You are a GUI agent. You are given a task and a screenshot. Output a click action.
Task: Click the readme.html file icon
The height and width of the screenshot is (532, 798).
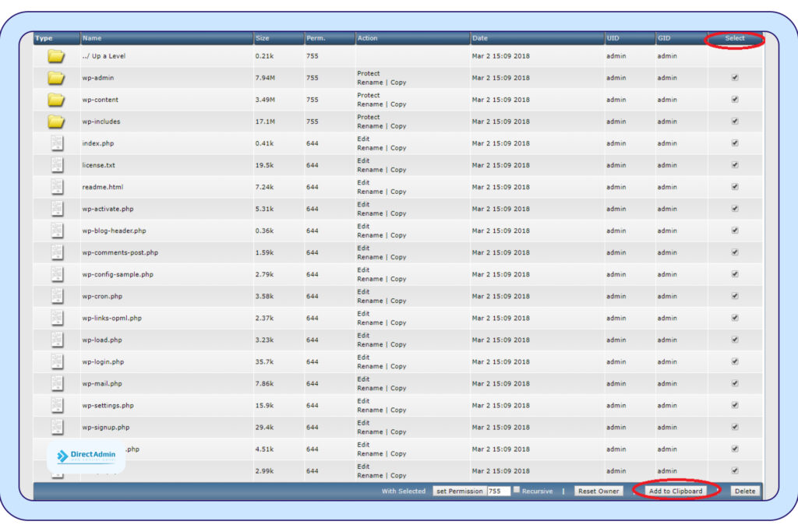[x=57, y=187]
